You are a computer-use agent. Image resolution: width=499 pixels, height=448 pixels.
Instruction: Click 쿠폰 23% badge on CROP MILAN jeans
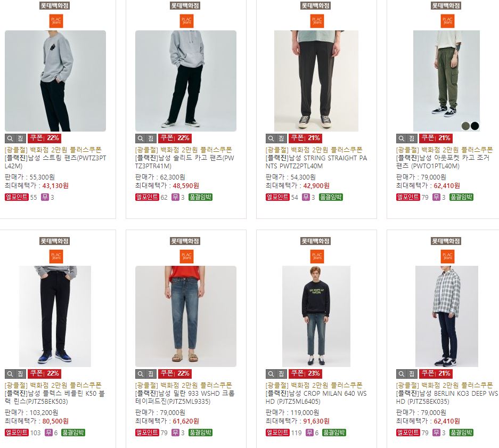tap(306, 373)
